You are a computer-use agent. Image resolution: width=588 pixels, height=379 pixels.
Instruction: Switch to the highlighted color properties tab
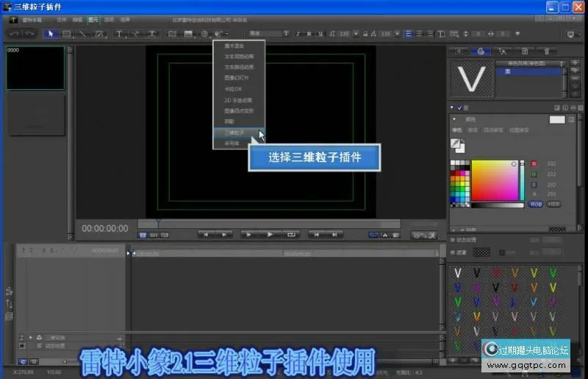tap(481, 51)
